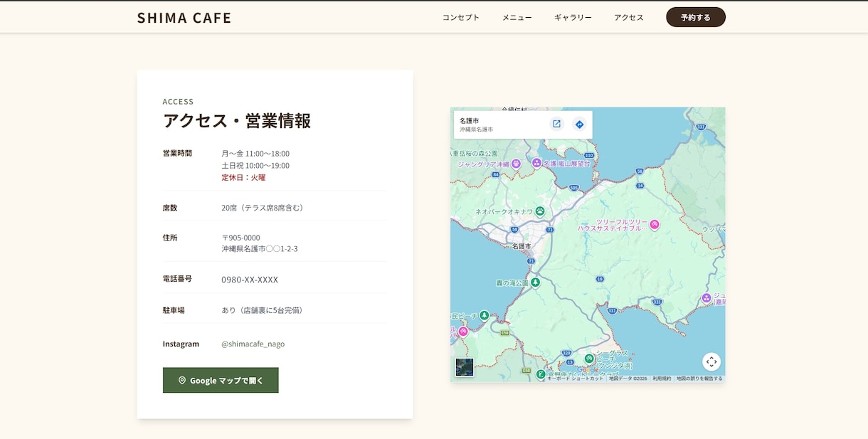Click the 土日祝 10:00〜19:00 hours line
The width and height of the screenshot is (868, 439).
(255, 166)
